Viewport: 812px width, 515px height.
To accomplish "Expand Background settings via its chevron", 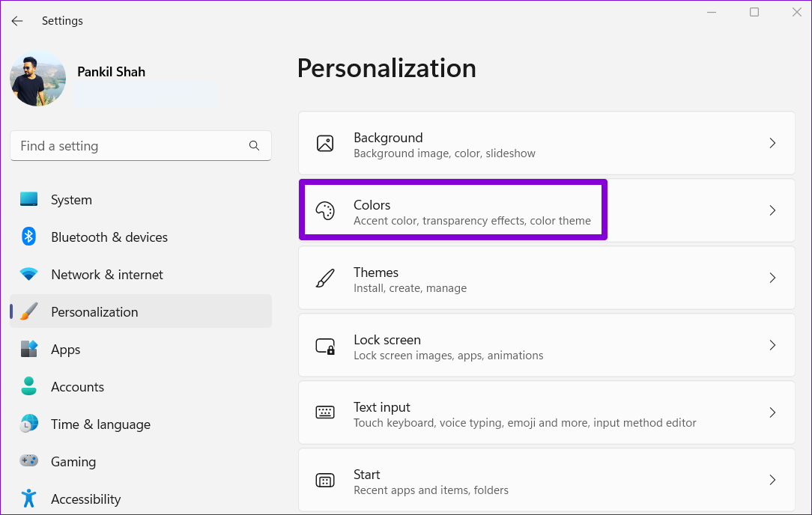I will (772, 143).
